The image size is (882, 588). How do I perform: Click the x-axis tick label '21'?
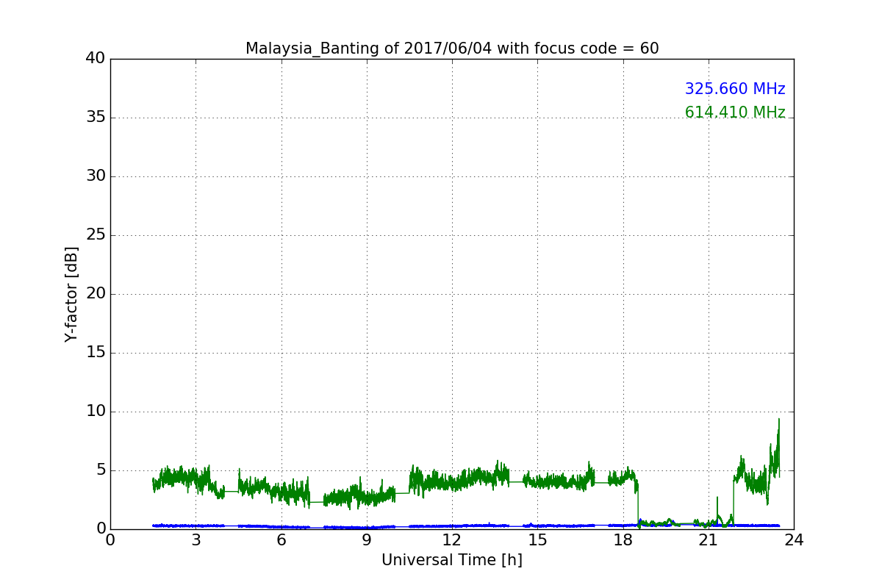pyautogui.click(x=708, y=540)
